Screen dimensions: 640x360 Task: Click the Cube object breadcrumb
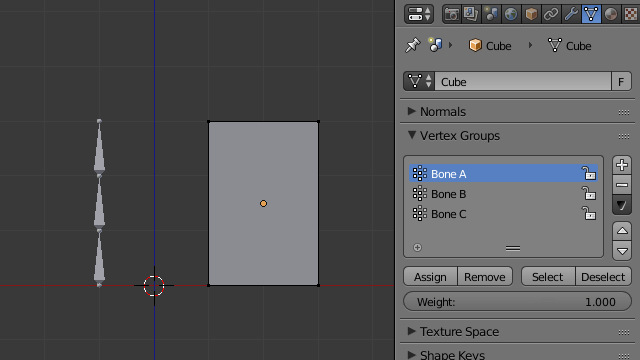(490, 46)
